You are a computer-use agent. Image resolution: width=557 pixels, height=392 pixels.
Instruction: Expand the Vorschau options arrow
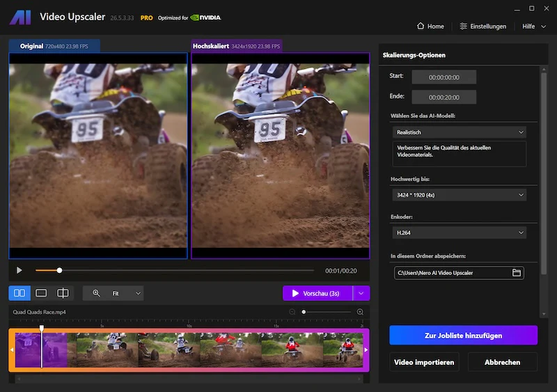click(x=361, y=293)
